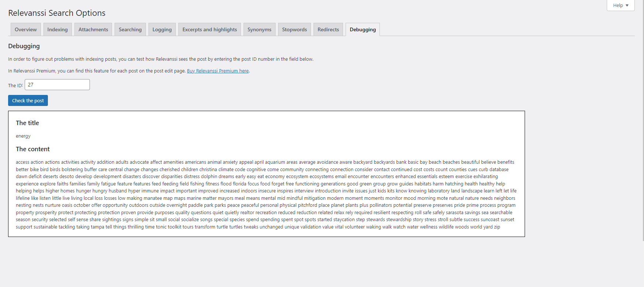This screenshot has width=644, height=287.
Task: Open the Overview tab
Action: (25, 29)
